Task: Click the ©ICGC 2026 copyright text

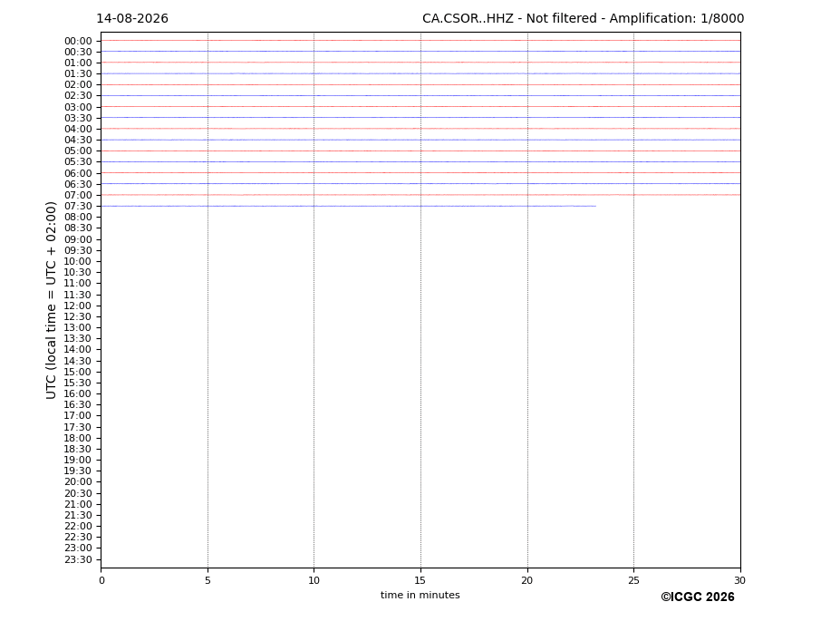Action: tap(698, 597)
